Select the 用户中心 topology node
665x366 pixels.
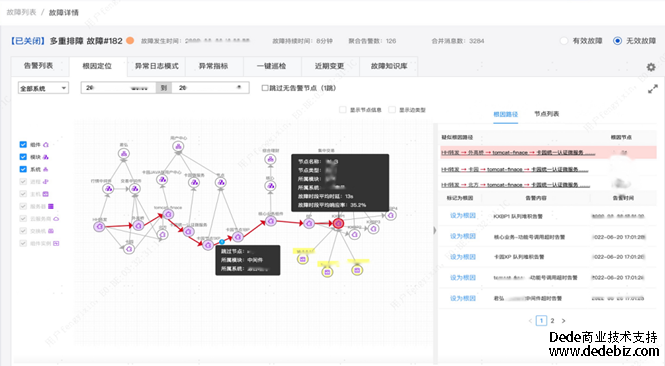point(178,147)
